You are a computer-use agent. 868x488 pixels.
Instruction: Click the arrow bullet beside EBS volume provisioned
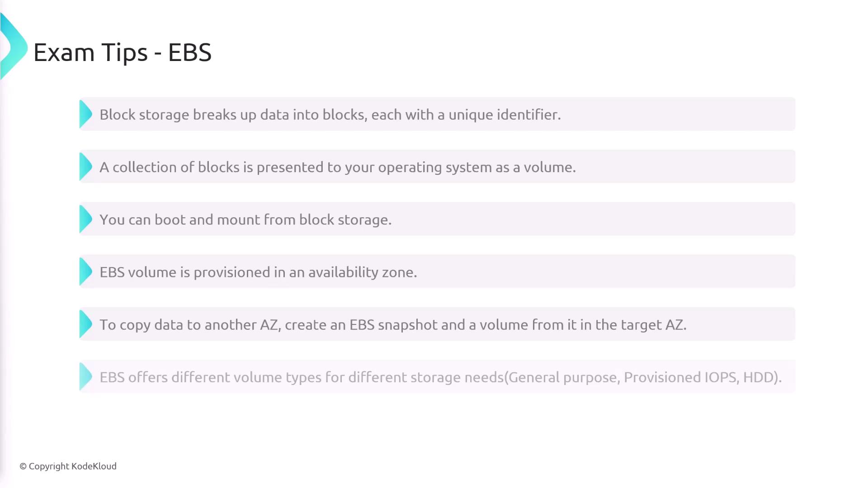[85, 272]
